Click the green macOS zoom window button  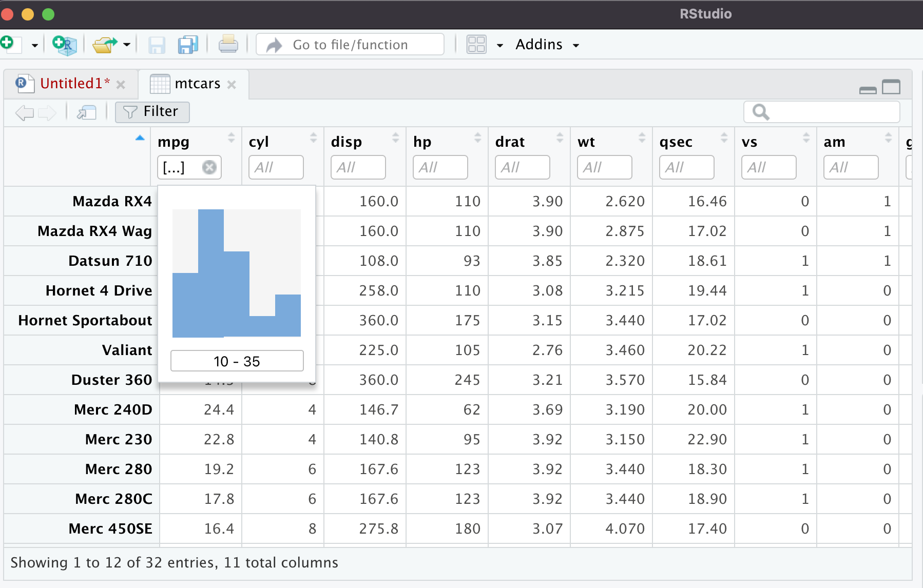[48, 14]
